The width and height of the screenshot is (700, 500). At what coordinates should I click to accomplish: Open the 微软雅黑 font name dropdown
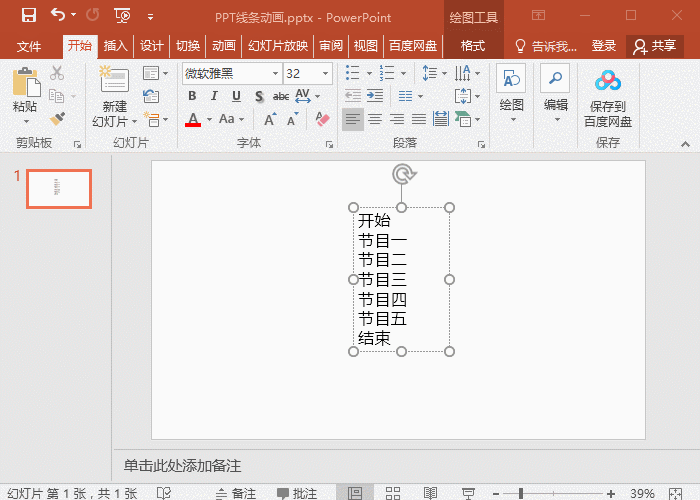click(x=275, y=73)
